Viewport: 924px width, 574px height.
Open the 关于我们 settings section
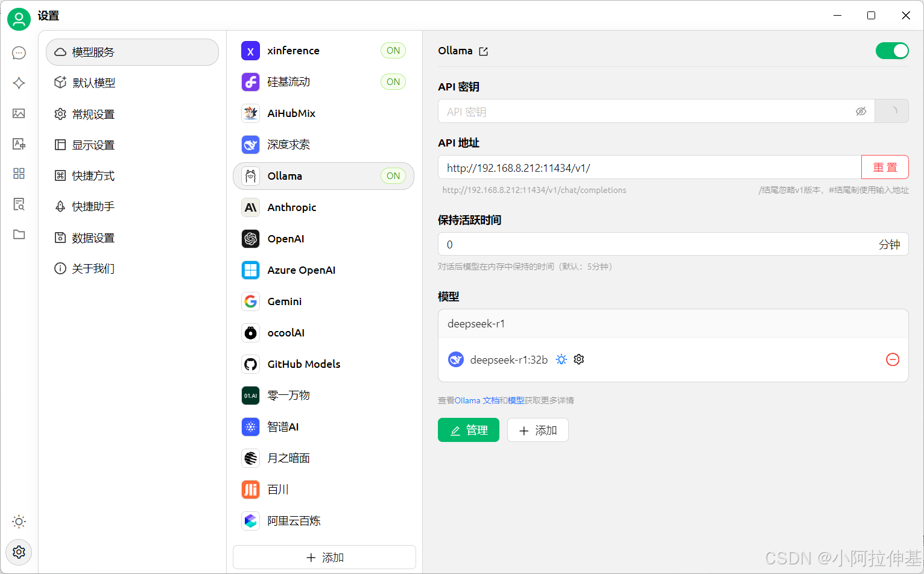[x=132, y=268]
